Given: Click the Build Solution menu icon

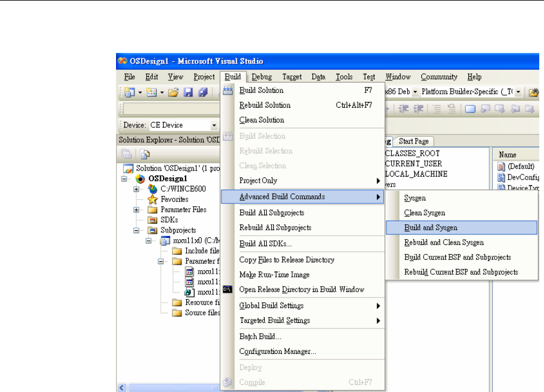Looking at the screenshot, I should [x=227, y=90].
